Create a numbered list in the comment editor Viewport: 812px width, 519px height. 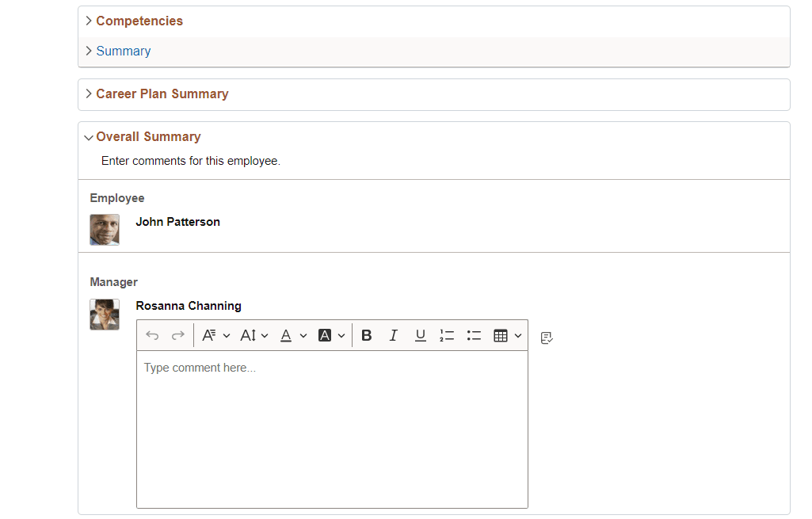[447, 335]
